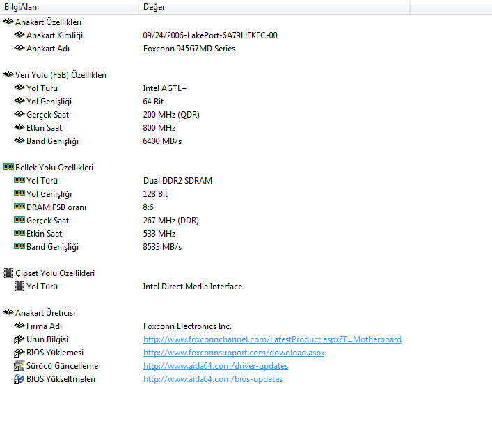Click the Anakart Özellikleri section icon
This screenshot has height=448, width=492.
[x=8, y=22]
